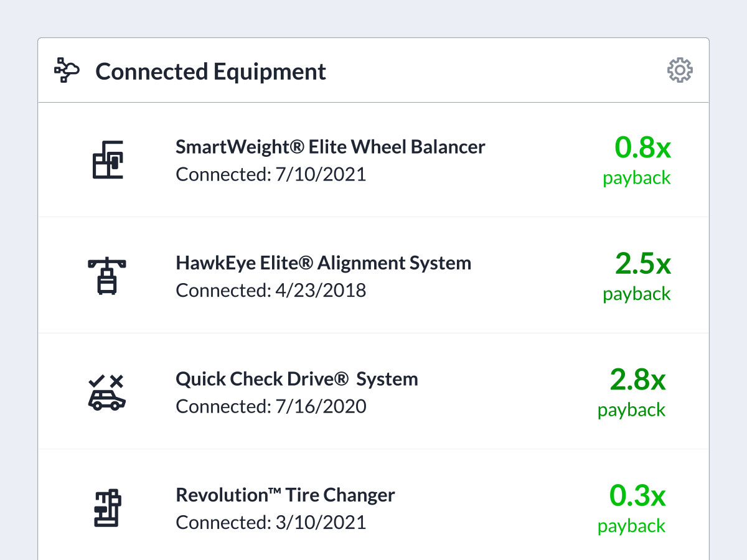Click the 2.8x payback value

click(x=637, y=380)
